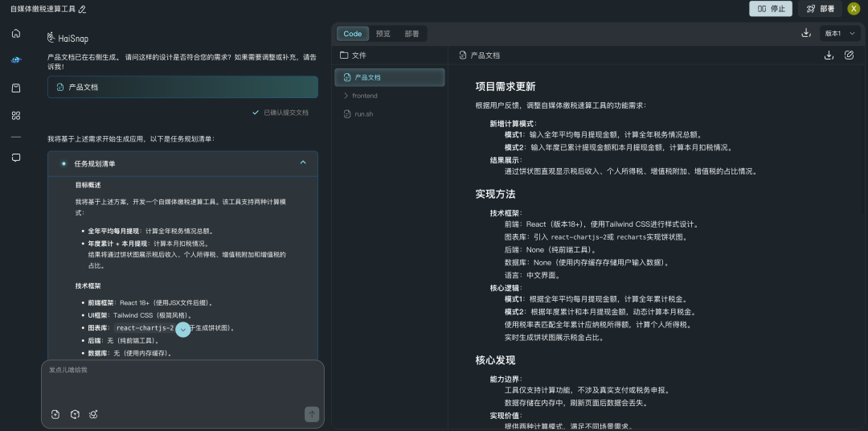Collapse the 任务规划清单 panel
This screenshot has height=431, width=868.
(303, 163)
